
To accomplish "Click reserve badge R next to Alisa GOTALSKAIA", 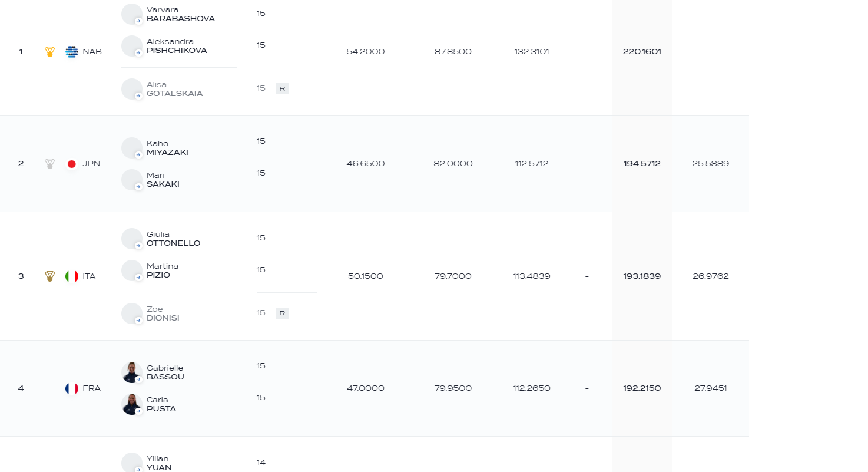I will [282, 89].
